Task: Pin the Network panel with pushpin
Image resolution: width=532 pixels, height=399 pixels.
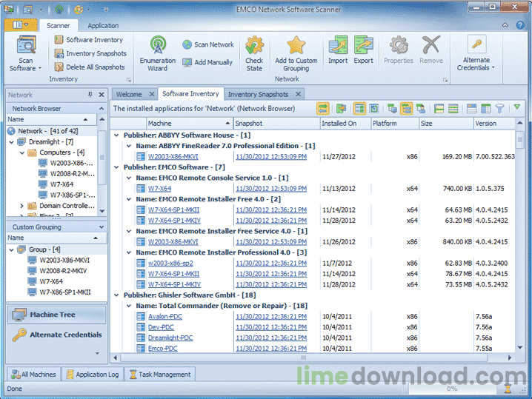Action: pos(90,95)
